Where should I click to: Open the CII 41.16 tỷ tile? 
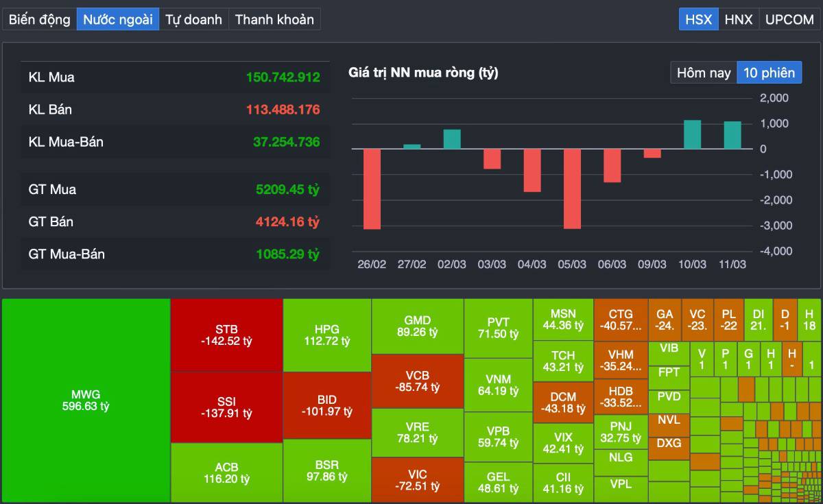pos(563,483)
